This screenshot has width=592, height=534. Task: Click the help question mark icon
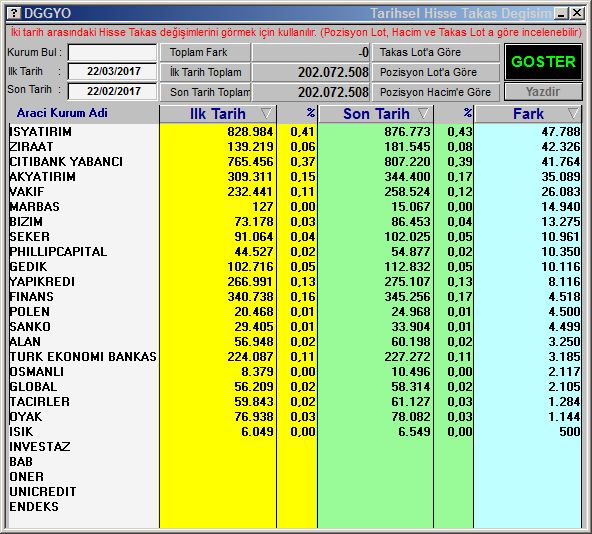pyautogui.click(x=14, y=13)
